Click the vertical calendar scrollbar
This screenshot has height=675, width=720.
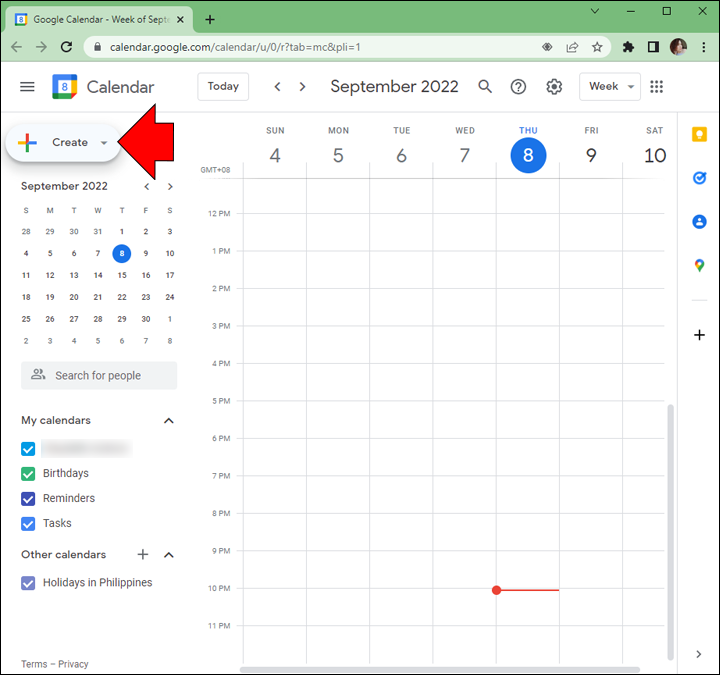(x=670, y=532)
